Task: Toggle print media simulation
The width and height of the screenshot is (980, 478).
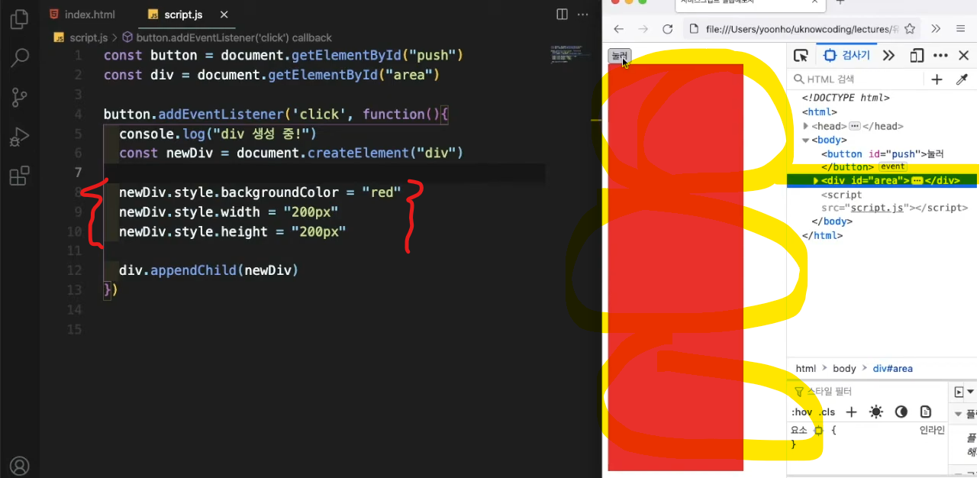Action: coord(926,412)
